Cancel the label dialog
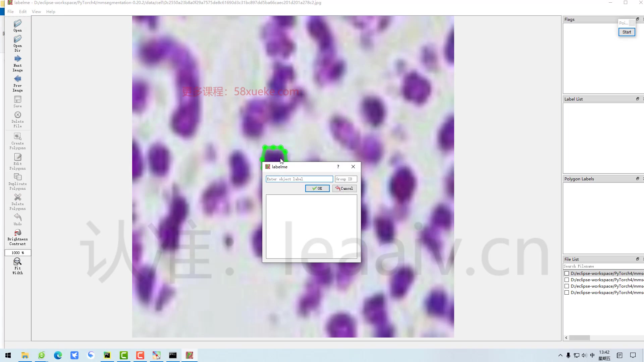Viewport: 644px width, 362px height. coord(344,188)
